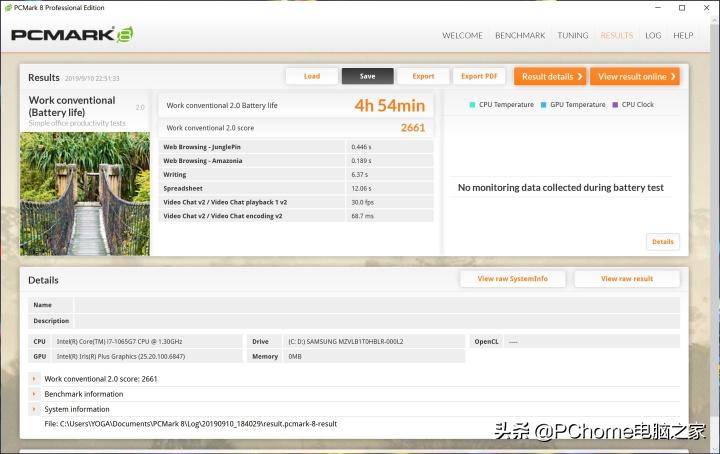Select the Web Browsing - Amazonia row

pos(296,161)
